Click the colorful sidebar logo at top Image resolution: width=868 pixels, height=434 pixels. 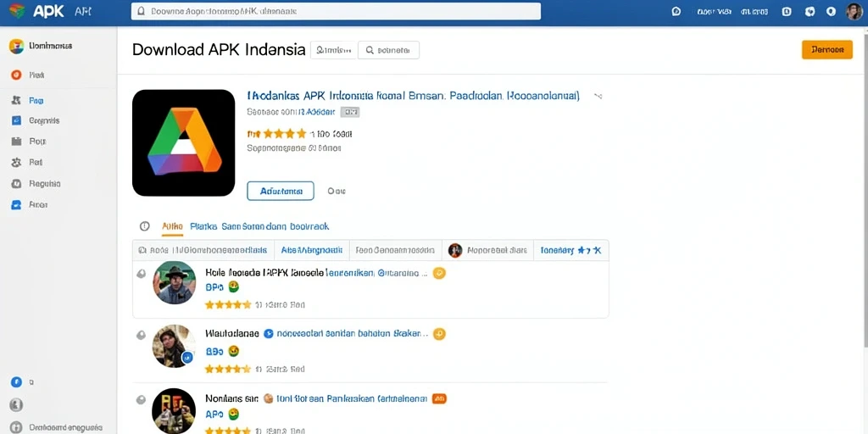pyautogui.click(x=16, y=46)
